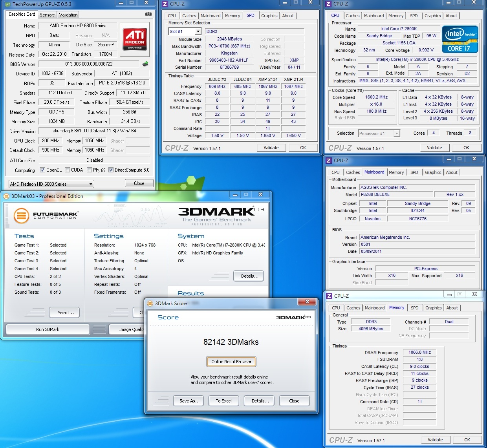Screen dimensions: 487x448
Task: Click the Online ResultBrowser button
Action: click(231, 362)
